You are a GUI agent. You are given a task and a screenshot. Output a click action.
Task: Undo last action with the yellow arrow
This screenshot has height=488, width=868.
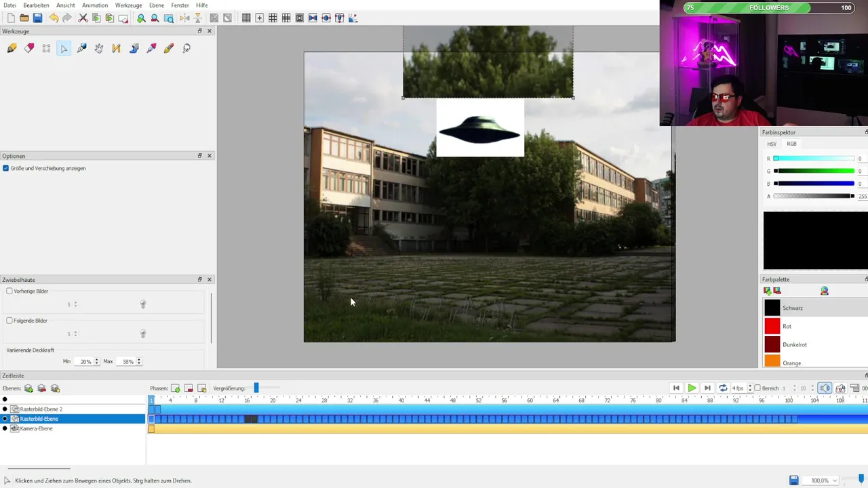tap(54, 18)
